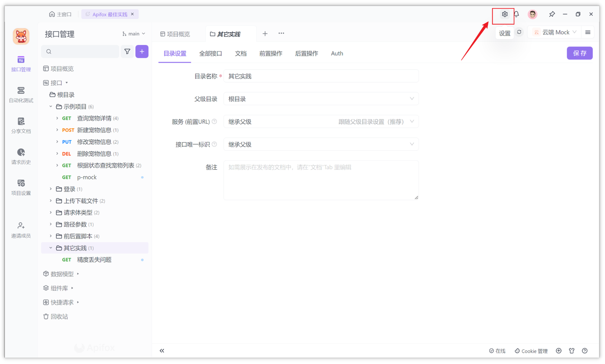Expand the 组件库 section
Image resolution: width=605 pixels, height=364 pixels.
click(x=72, y=288)
